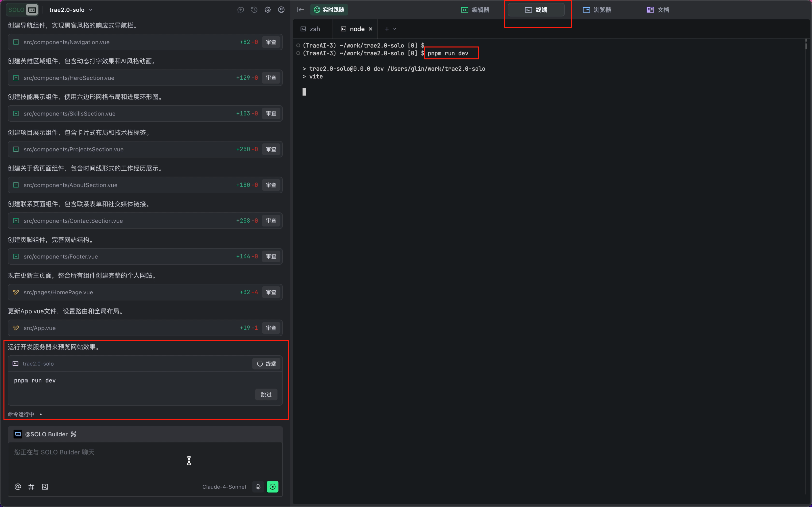Open the new terminal plus dropdown arrow
This screenshot has width=812, height=507.
[x=395, y=29]
